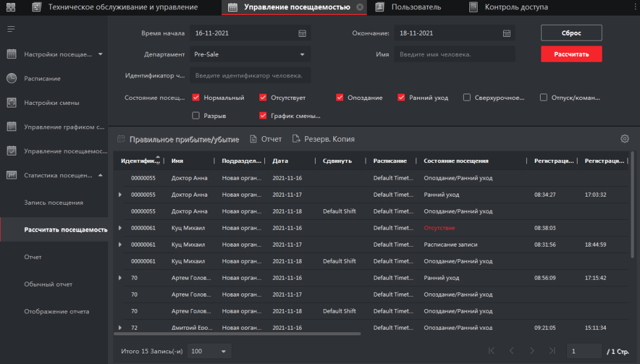
Task: Click Управление графиком смены sidebar icon
Action: point(11,127)
